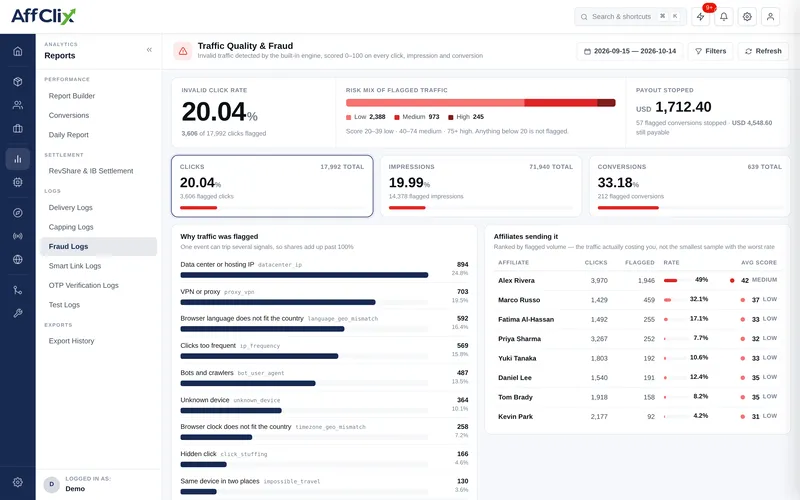
Task: Select the bar chart reports icon
Action: (x=18, y=159)
